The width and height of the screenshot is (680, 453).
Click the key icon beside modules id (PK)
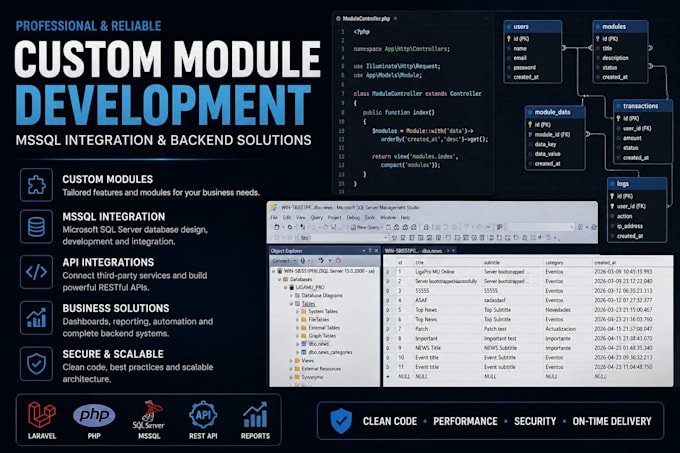(598, 39)
